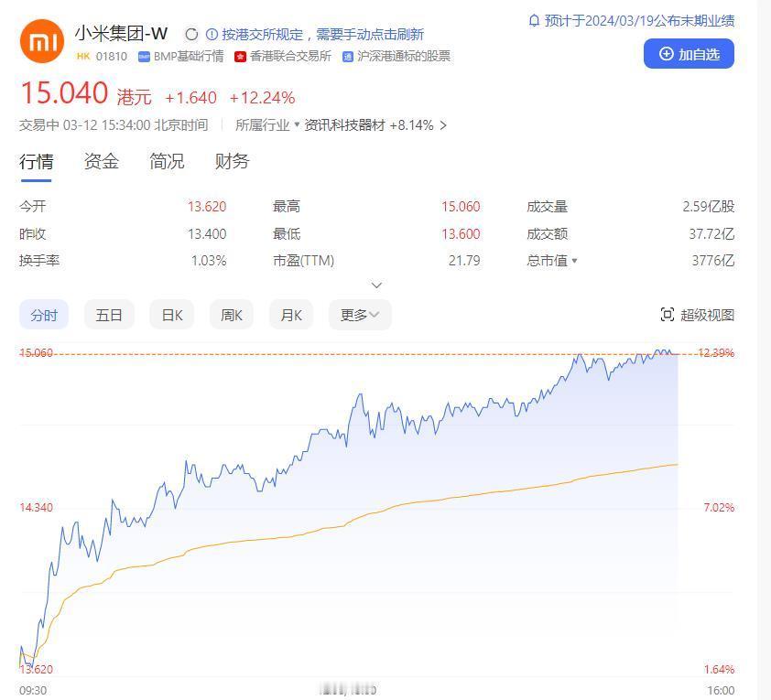The height and width of the screenshot is (700, 771).
Task: Click the blue intraday price line peak
Action: pos(663,350)
